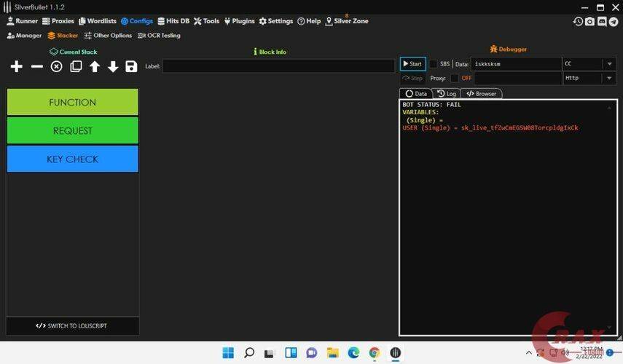The height and width of the screenshot is (364, 623).
Task: Click the floppy disk save icon
Action: point(131,67)
